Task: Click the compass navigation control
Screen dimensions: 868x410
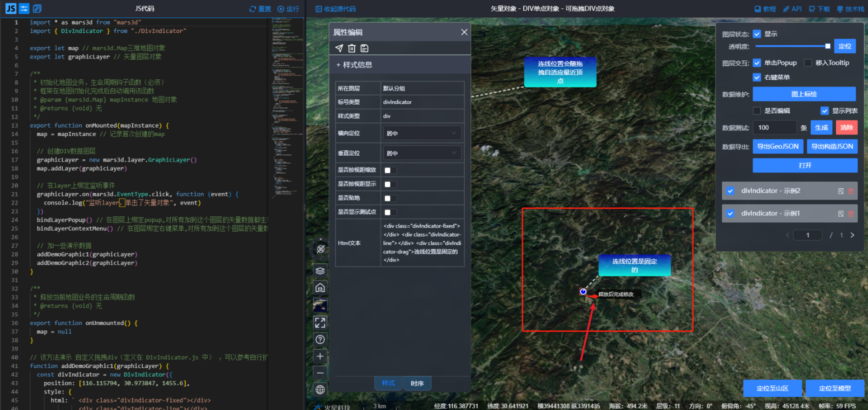Action: tap(320, 248)
